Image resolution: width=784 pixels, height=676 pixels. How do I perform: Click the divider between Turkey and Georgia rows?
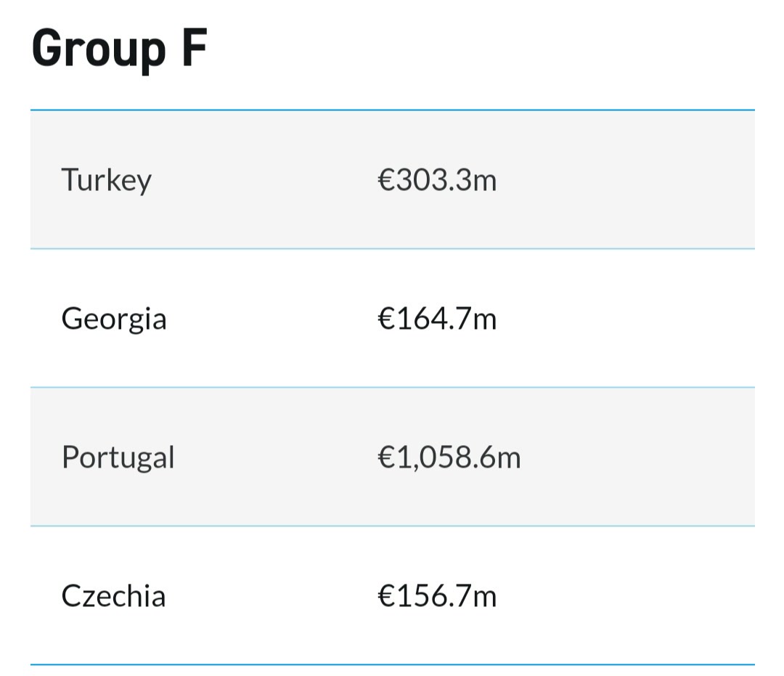tap(393, 248)
